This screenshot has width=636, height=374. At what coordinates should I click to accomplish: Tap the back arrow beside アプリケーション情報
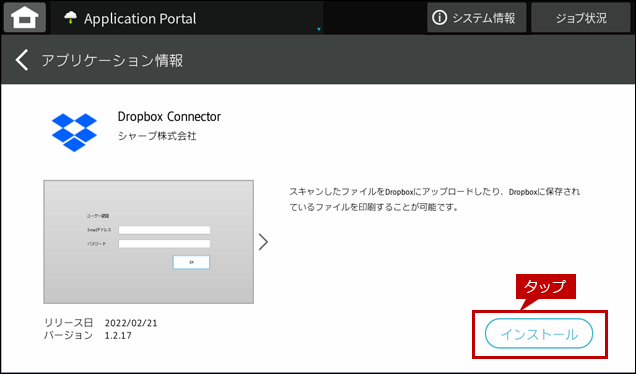click(22, 60)
